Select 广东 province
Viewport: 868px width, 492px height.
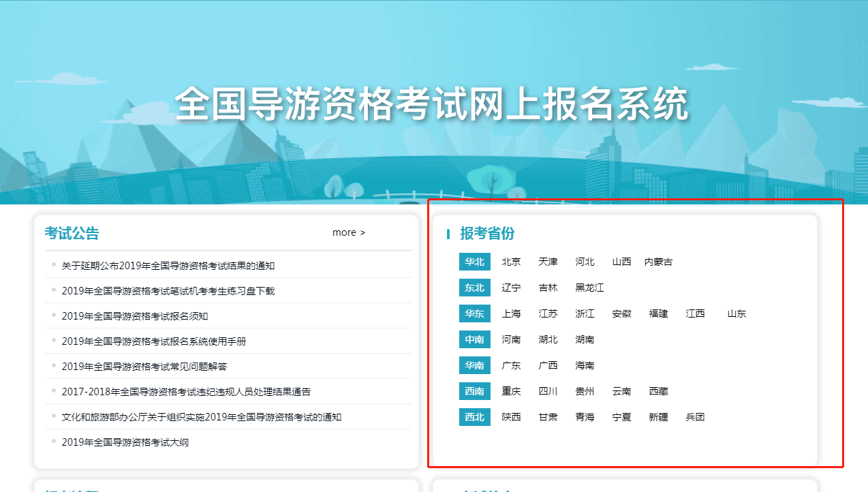pyautogui.click(x=511, y=365)
